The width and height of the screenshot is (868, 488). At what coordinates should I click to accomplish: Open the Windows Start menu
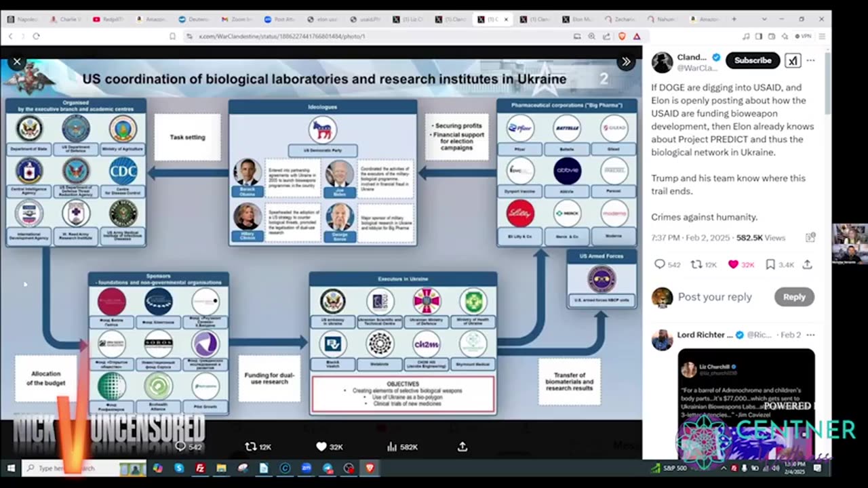pyautogui.click(x=10, y=468)
